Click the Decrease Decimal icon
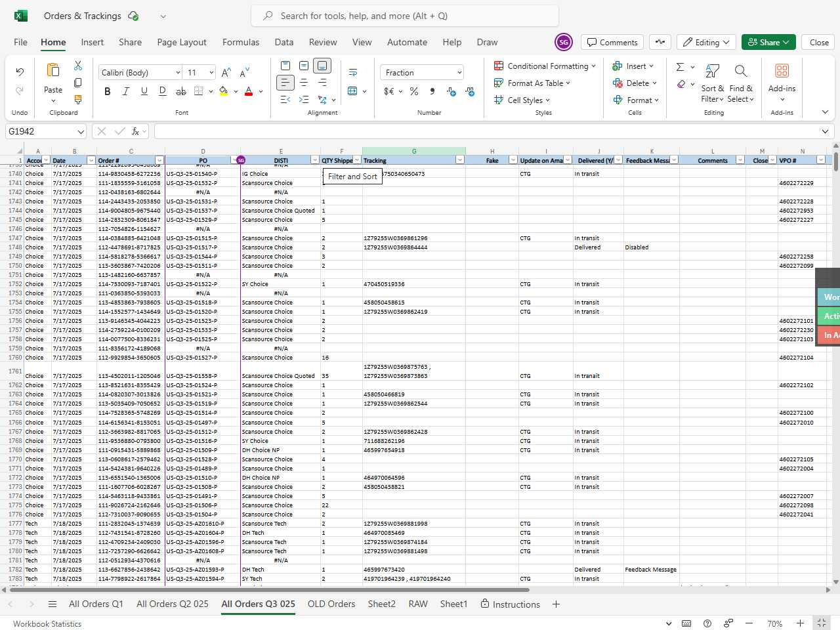The height and width of the screenshot is (630, 840). (470, 91)
